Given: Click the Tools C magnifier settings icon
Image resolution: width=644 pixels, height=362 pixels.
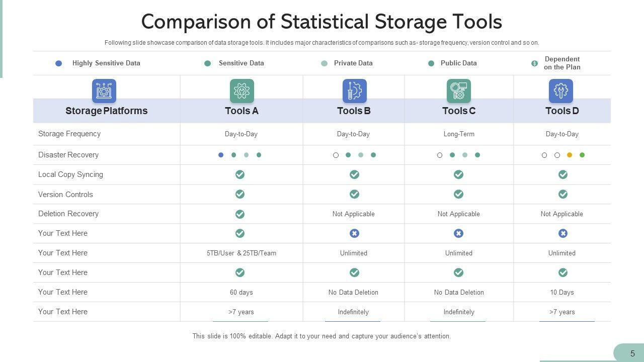Looking at the screenshot, I should pos(459,91).
